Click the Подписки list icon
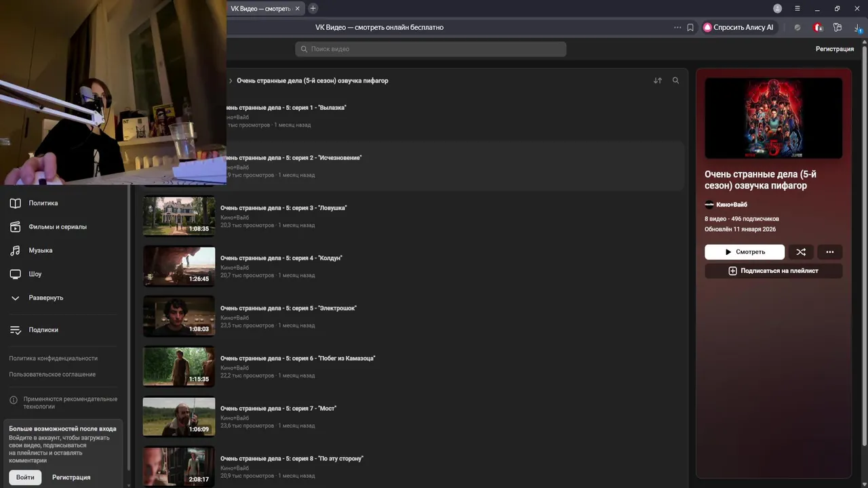 pyautogui.click(x=15, y=330)
